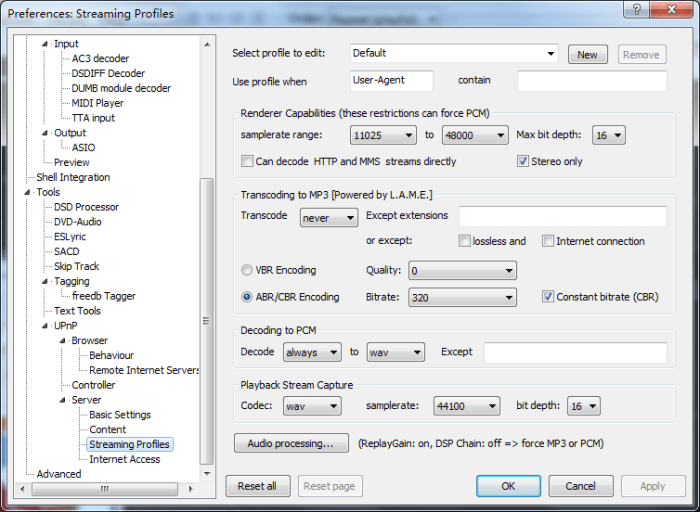Open SACD preferences page
This screenshot has height=512, width=700.
pos(66,251)
